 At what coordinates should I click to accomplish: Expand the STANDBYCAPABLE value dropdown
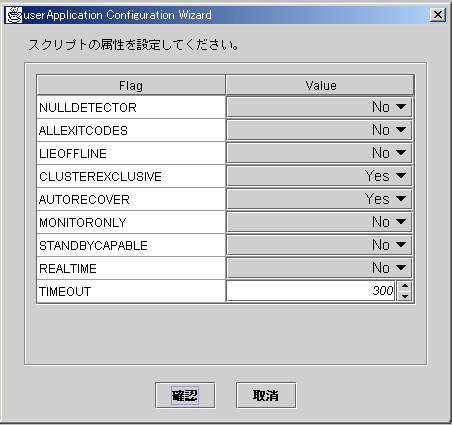(319, 245)
